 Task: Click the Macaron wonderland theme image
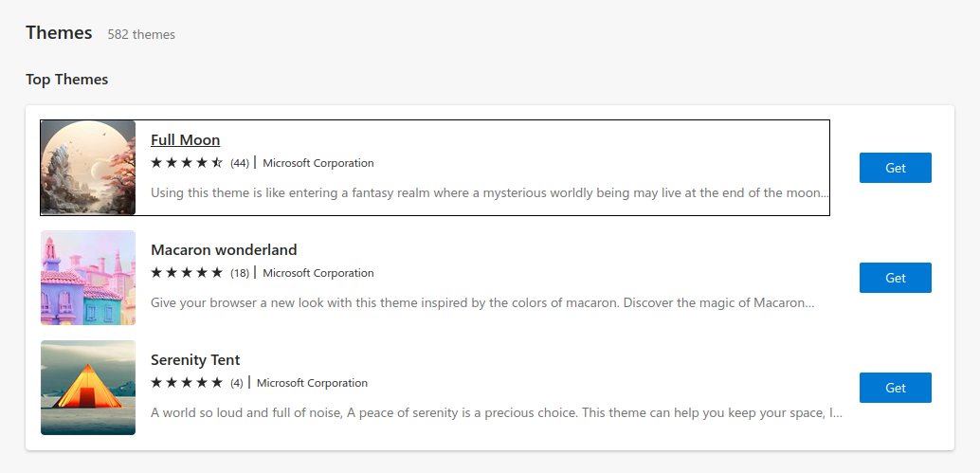88,278
